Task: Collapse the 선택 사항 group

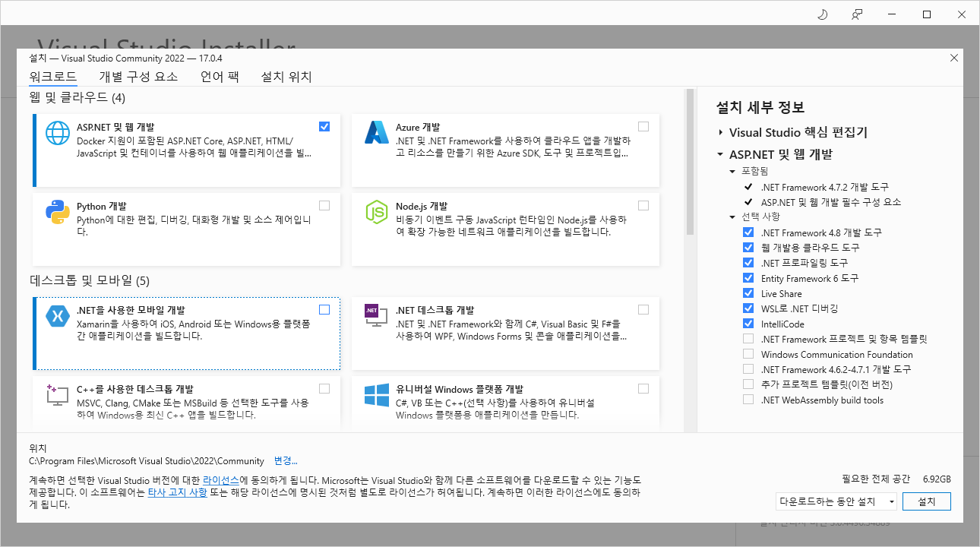Action: tap(732, 217)
